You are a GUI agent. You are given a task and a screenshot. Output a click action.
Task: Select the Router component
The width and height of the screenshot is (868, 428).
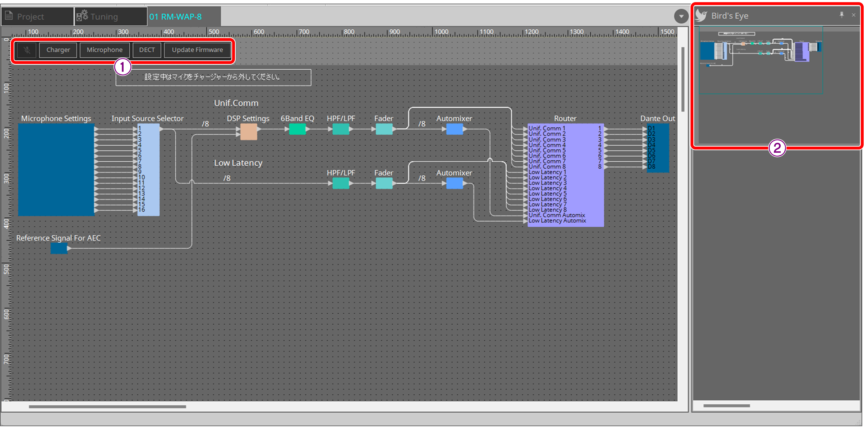[566, 174]
